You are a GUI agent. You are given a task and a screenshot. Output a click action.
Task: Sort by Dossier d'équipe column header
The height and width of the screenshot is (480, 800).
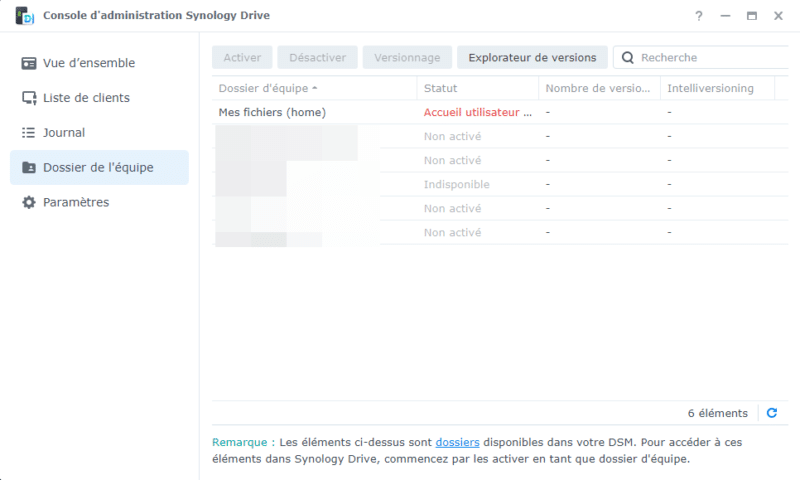click(x=314, y=88)
